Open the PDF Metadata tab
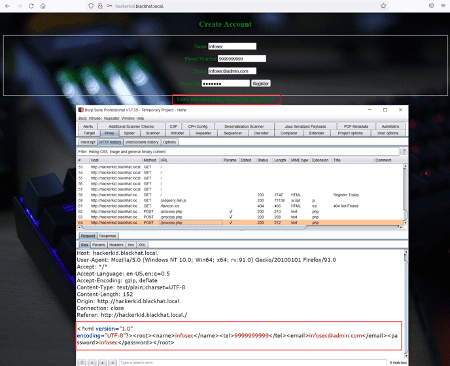The height and width of the screenshot is (366, 450). pyautogui.click(x=356, y=126)
